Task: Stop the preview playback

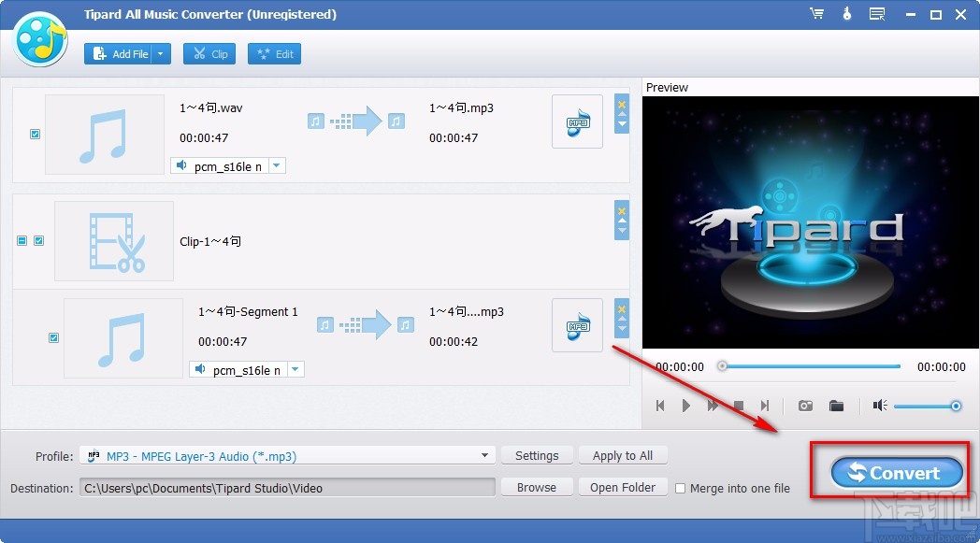Action: [x=739, y=406]
